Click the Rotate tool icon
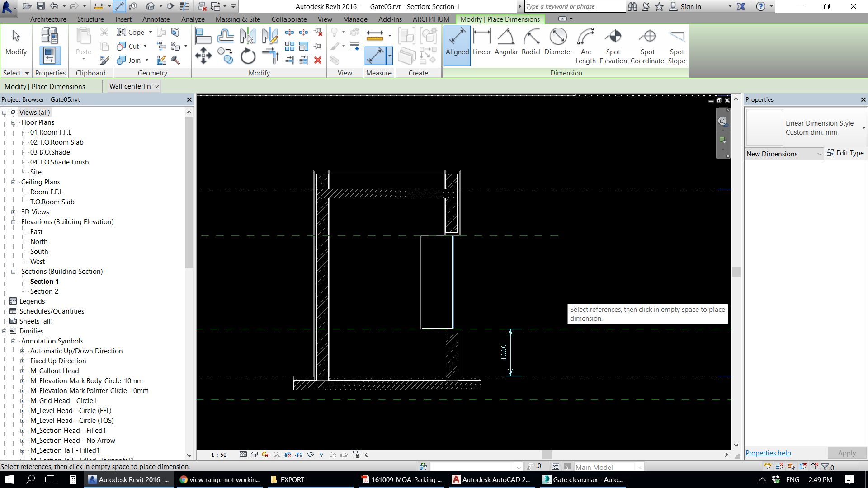The height and width of the screenshot is (488, 868). (x=248, y=56)
